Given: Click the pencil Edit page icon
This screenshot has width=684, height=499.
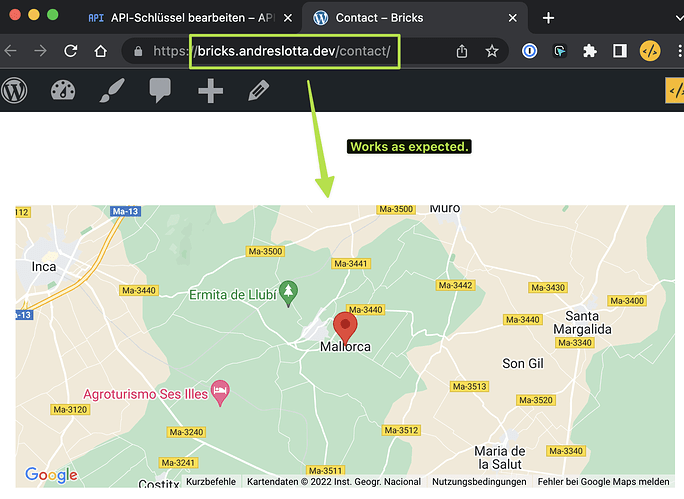Looking at the screenshot, I should (x=259, y=91).
